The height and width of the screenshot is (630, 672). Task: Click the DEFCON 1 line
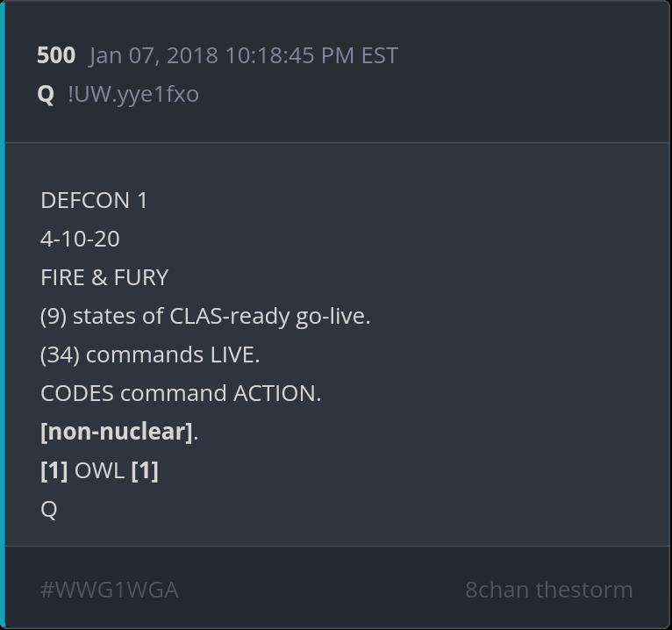pyautogui.click(x=94, y=200)
